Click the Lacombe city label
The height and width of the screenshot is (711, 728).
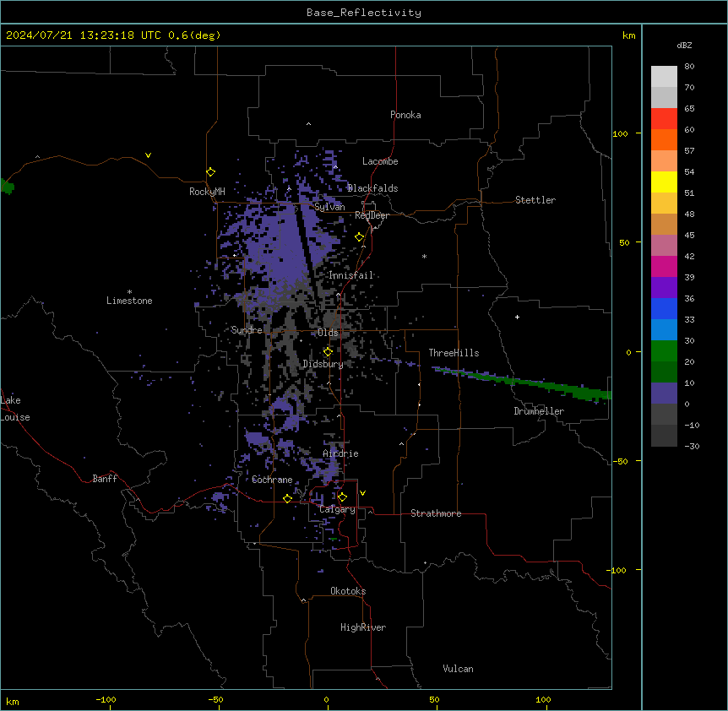(x=380, y=161)
